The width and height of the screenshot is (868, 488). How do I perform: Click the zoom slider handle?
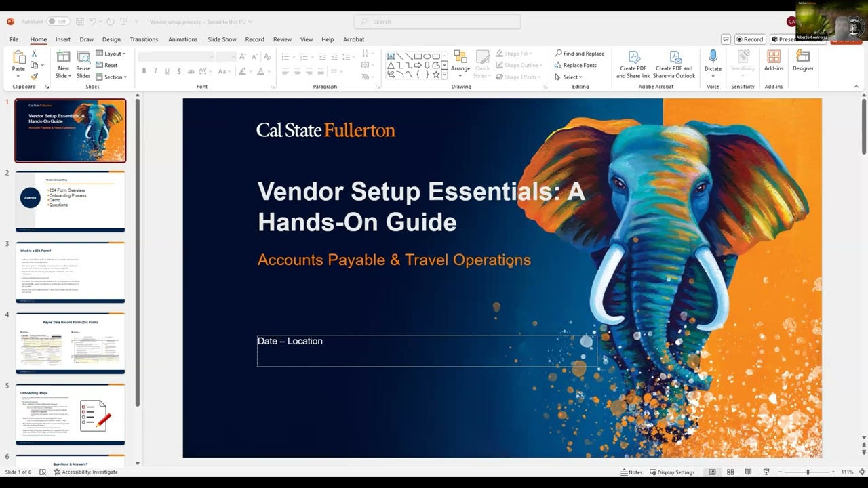point(807,472)
